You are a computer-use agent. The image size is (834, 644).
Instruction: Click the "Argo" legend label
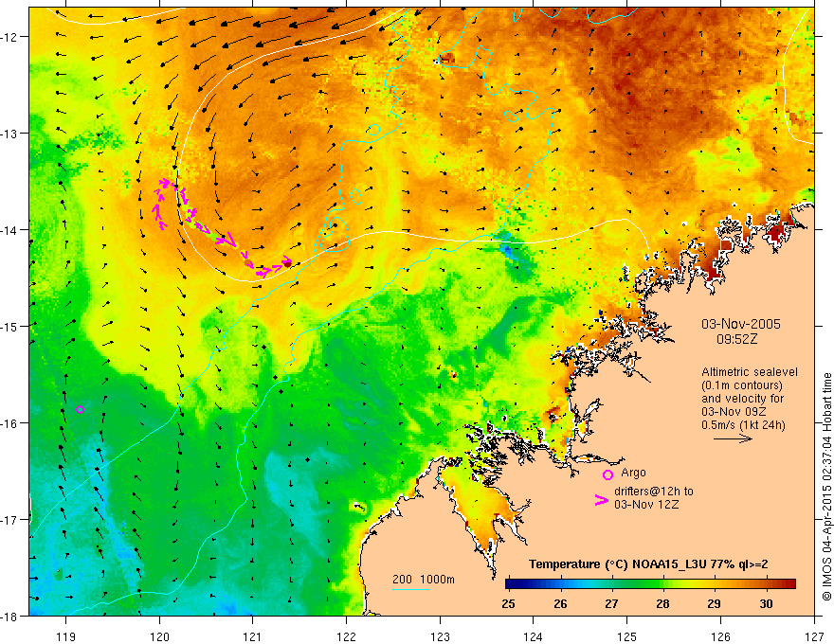click(633, 473)
